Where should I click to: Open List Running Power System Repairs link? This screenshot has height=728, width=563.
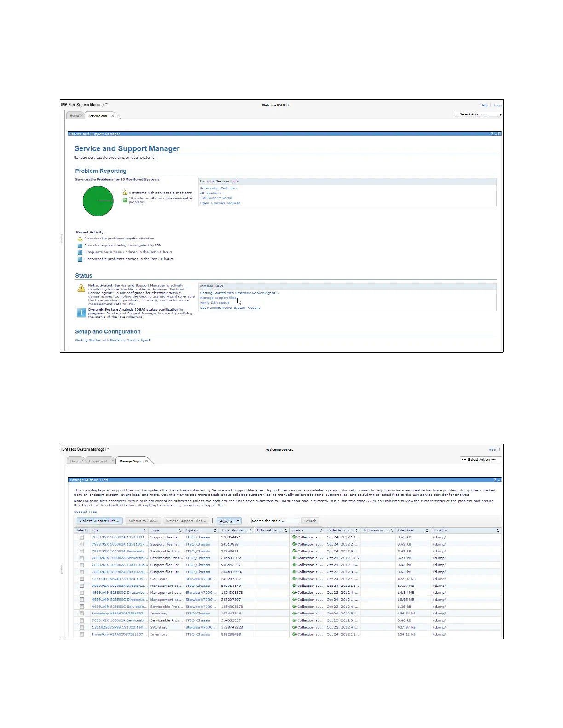(x=230, y=308)
